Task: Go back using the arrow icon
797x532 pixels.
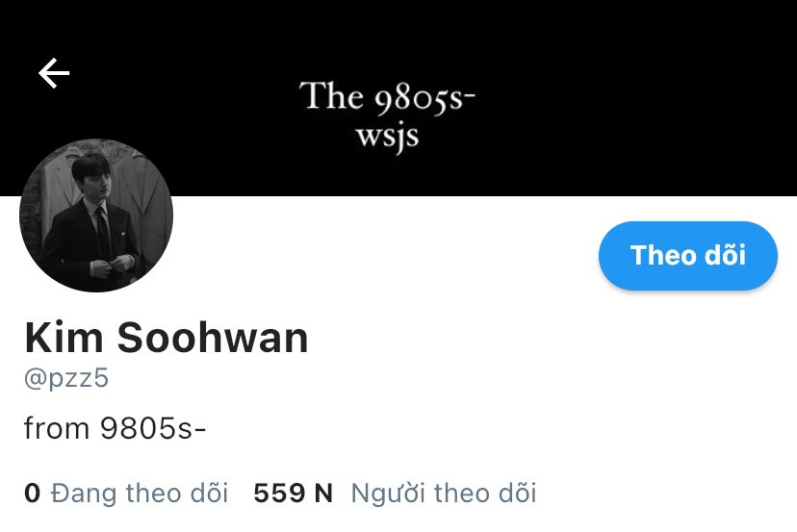Action: click(x=54, y=73)
